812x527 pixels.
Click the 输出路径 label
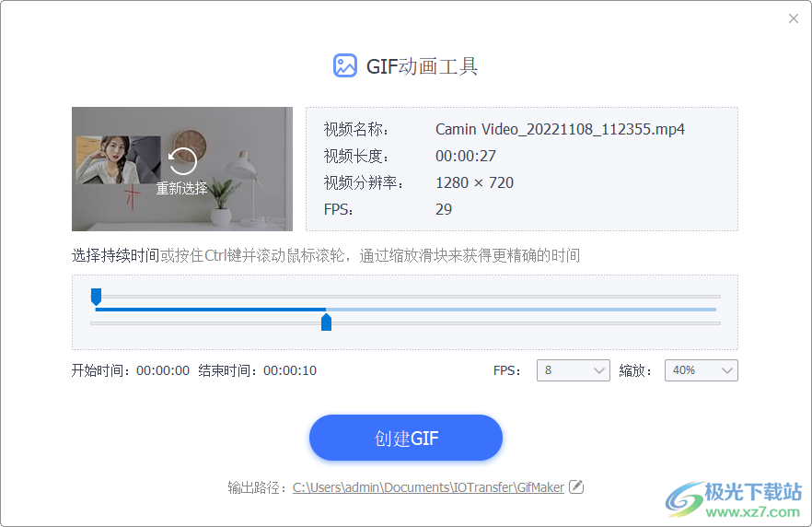click(x=257, y=487)
